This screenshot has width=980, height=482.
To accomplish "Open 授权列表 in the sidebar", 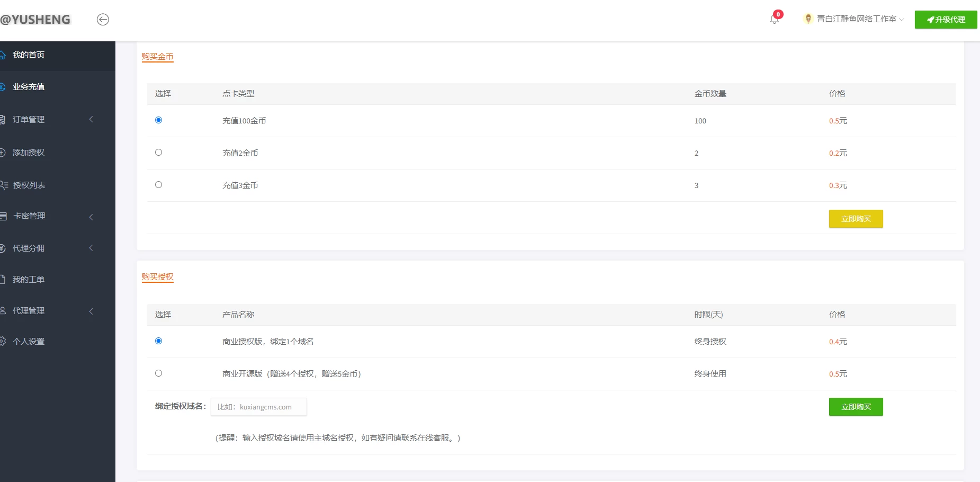I will [x=29, y=185].
